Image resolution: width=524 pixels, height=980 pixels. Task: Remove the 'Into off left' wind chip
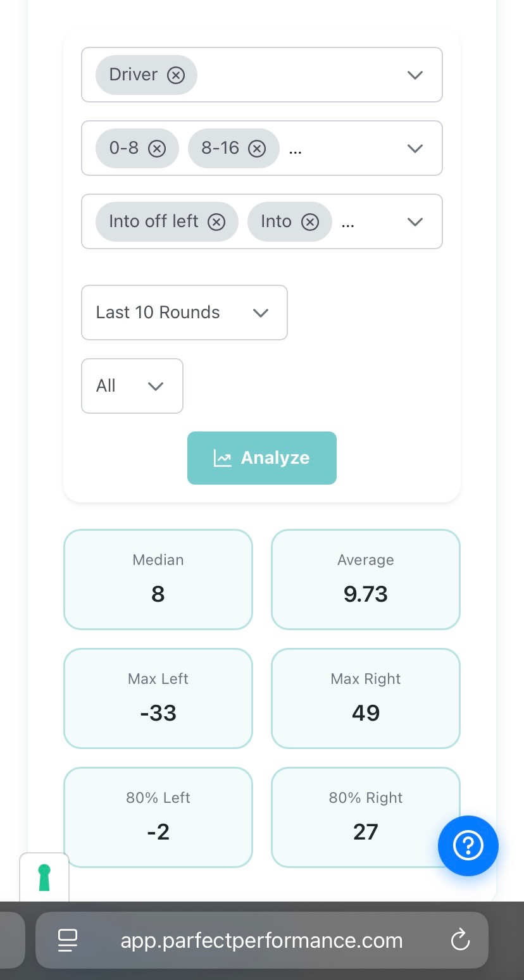pos(216,222)
